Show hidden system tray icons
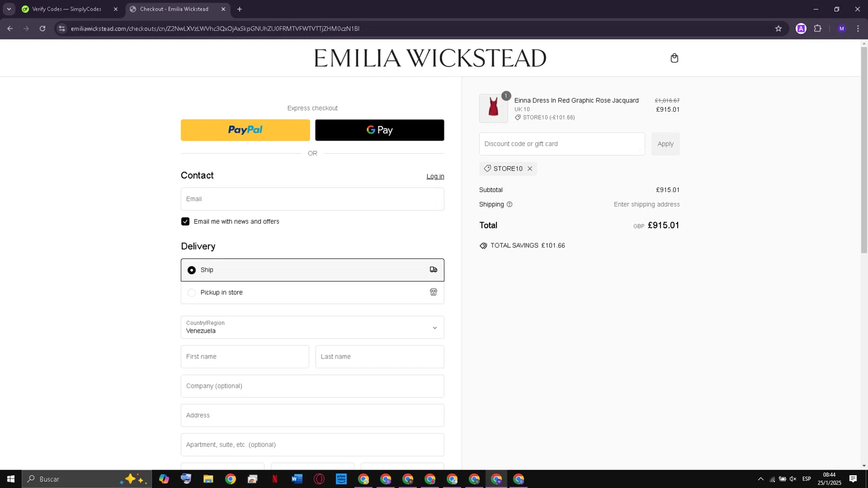Image resolution: width=868 pixels, height=488 pixels. coord(760,479)
